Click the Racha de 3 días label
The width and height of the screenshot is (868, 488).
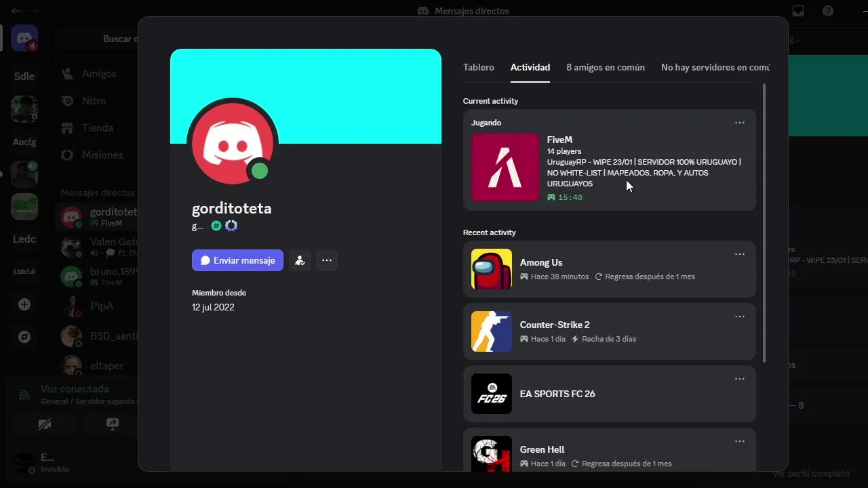(x=609, y=339)
